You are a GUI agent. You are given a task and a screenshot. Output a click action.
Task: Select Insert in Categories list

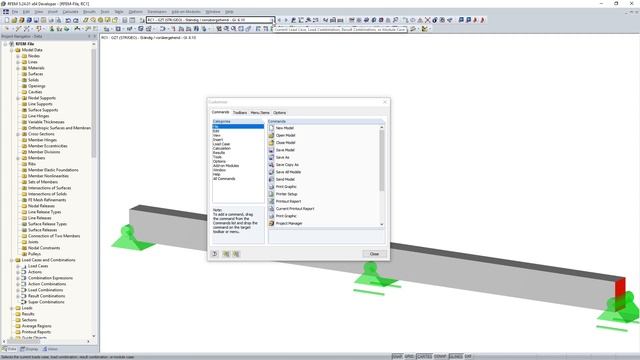218,140
